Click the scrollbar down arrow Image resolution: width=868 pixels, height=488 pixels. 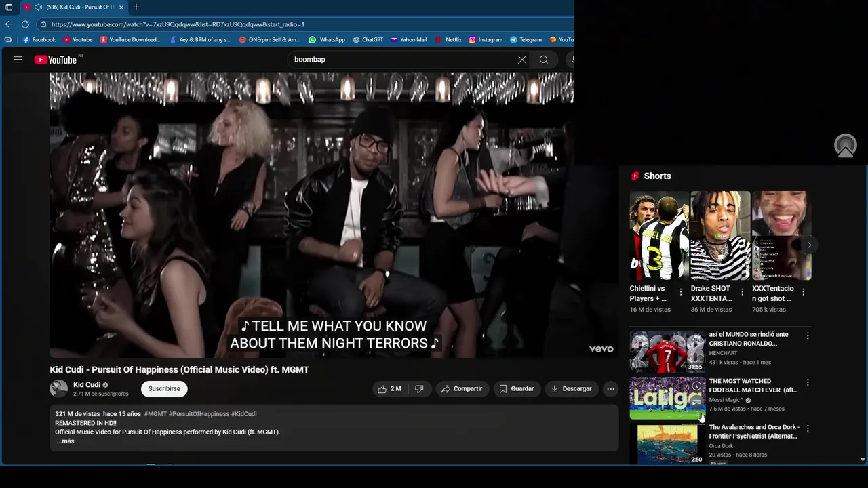tap(863, 459)
